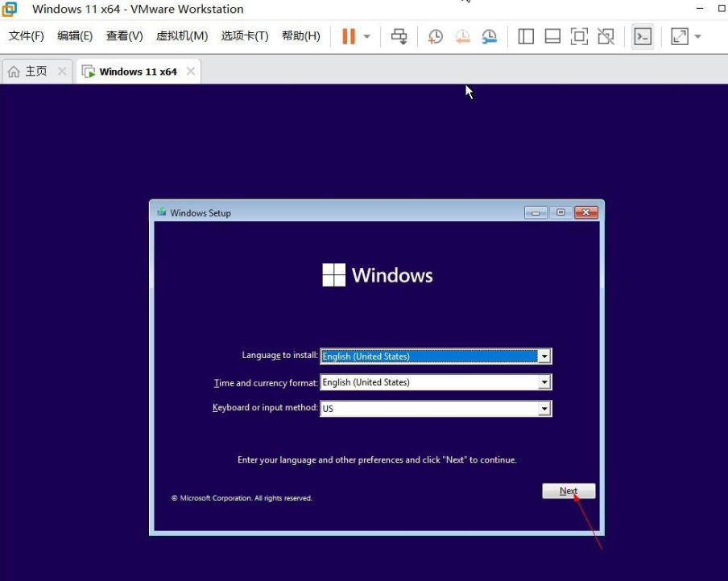This screenshot has height=581, width=728.
Task: Toggle the library sidebar view icon
Action: pyautogui.click(x=526, y=36)
